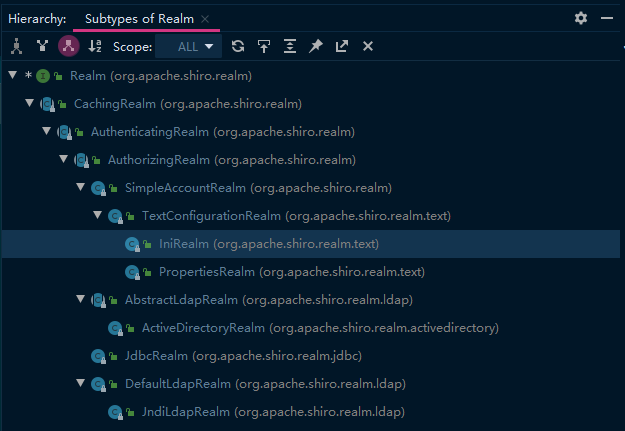Expand all nodes in hierarchy
The width and height of the screenshot is (625, 431).
(290, 46)
